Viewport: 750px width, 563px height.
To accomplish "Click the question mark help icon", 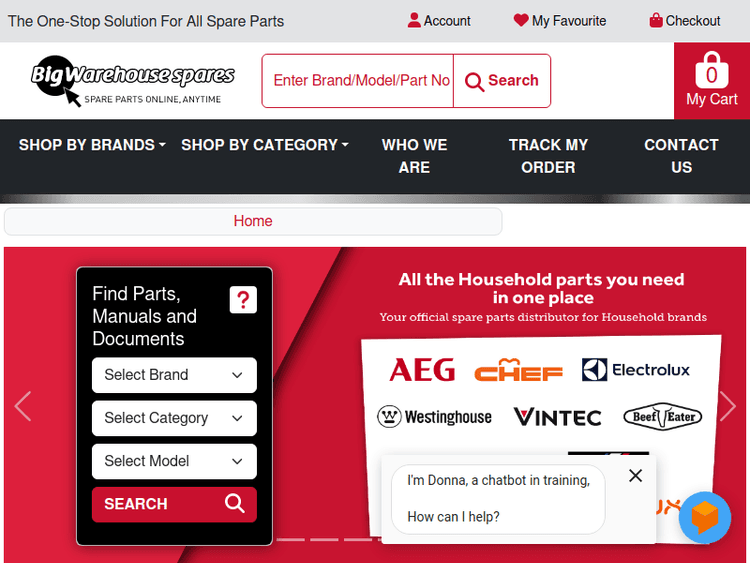I will (243, 300).
